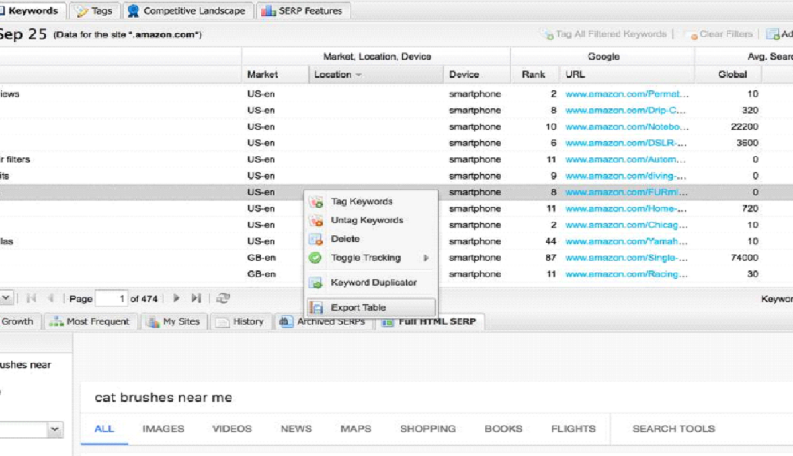Viewport: 793px width, 456px height.
Task: Select the BOOKS search tab
Action: (503, 429)
